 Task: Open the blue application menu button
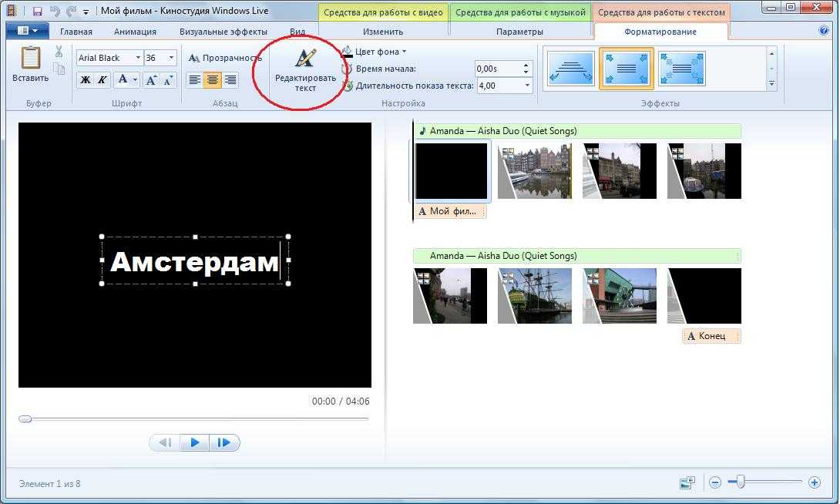[27, 31]
